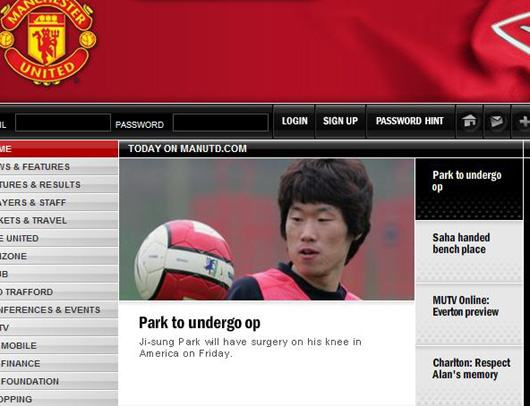Open the PASSWORD HINT option

click(x=410, y=121)
